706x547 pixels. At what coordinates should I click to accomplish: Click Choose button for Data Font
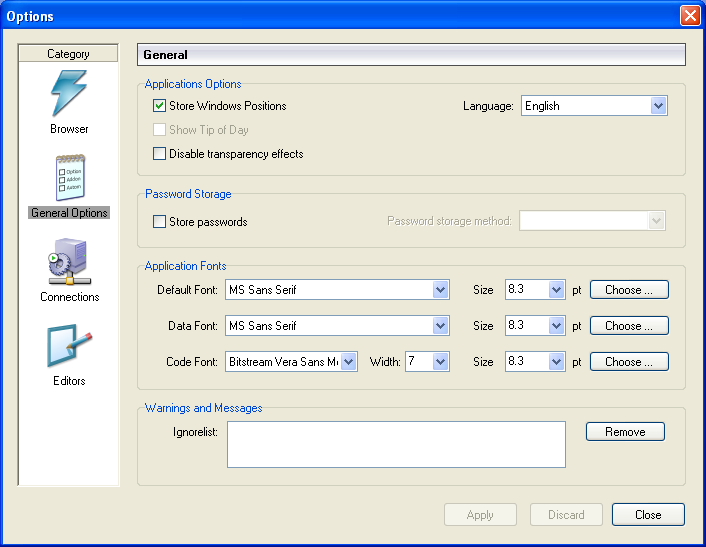[629, 326]
